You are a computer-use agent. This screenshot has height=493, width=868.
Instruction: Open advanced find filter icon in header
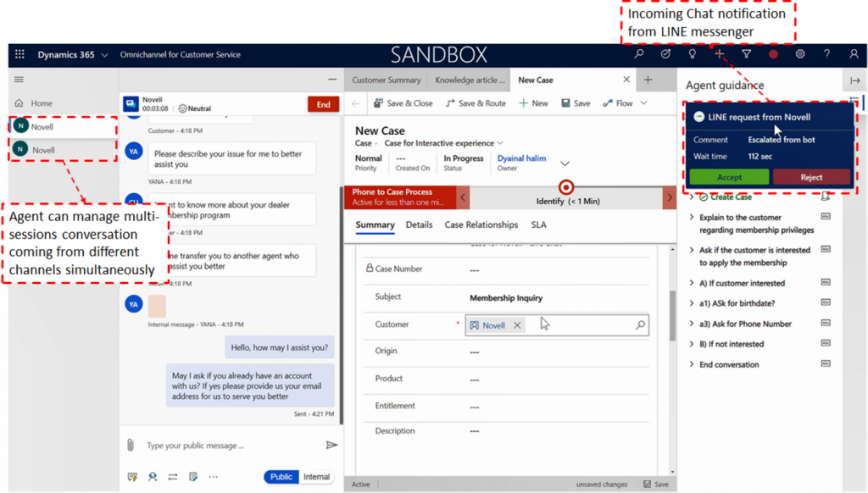tap(746, 55)
